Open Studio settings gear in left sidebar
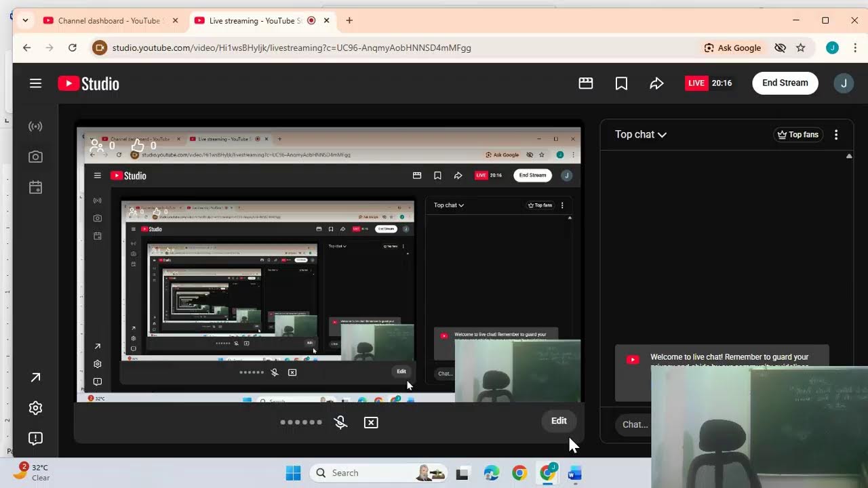868x488 pixels. [x=35, y=408]
